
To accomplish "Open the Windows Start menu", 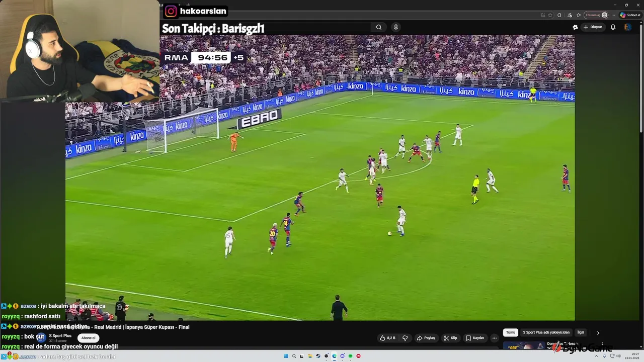I will (286, 356).
